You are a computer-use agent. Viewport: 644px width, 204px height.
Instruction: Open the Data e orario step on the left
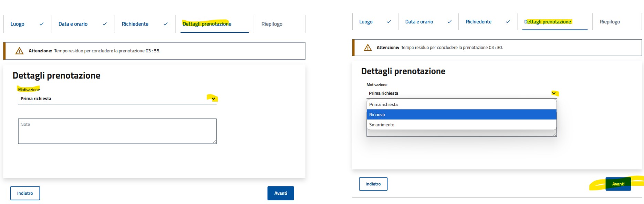pyautogui.click(x=73, y=24)
